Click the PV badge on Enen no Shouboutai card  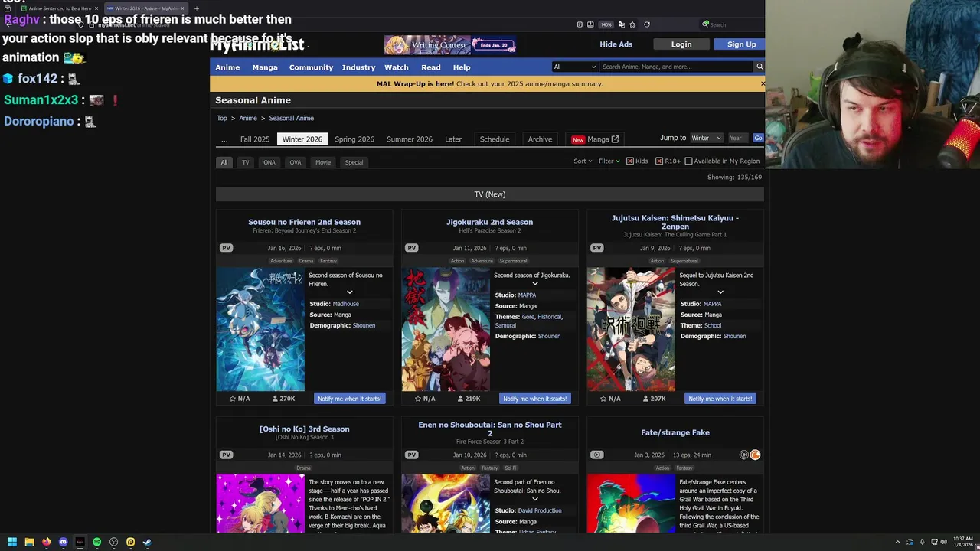pos(412,455)
